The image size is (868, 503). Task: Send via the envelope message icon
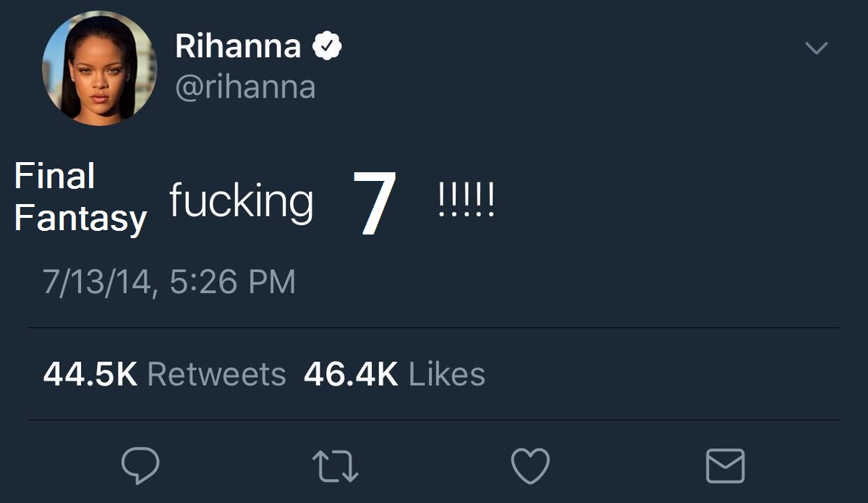(725, 465)
